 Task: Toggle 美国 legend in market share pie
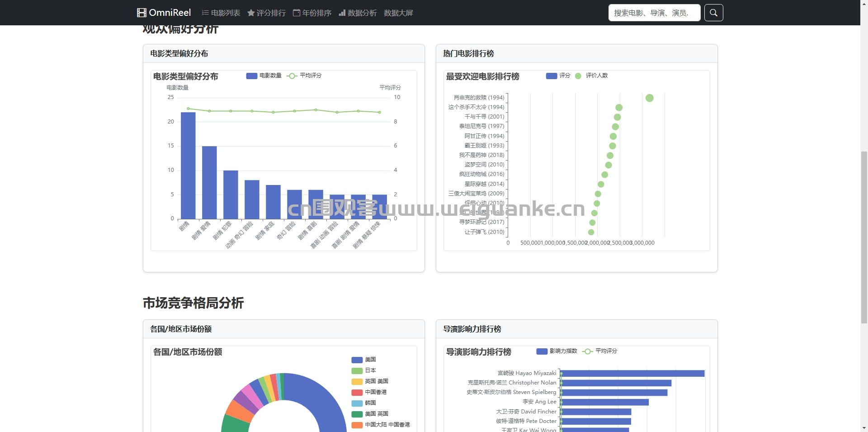(363, 360)
